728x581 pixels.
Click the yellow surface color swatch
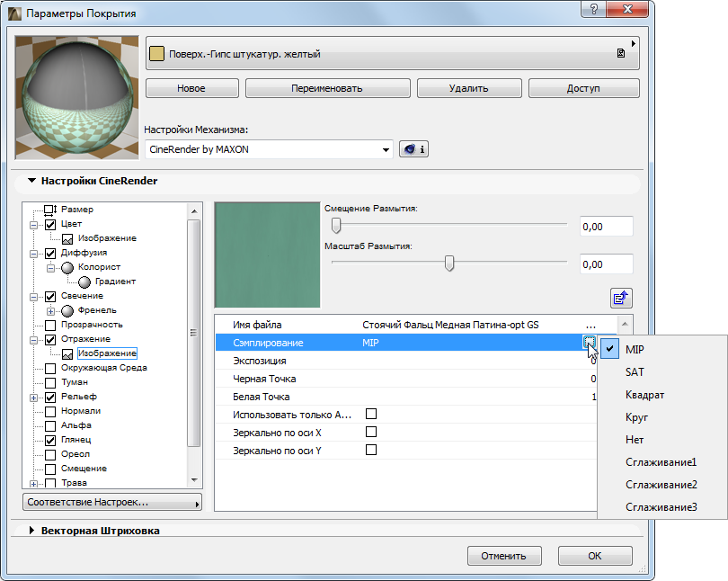[156, 54]
